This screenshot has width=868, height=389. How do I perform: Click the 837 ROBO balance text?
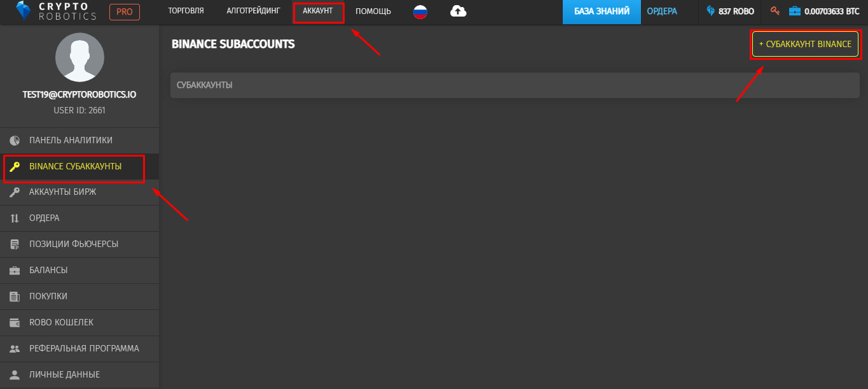(736, 11)
